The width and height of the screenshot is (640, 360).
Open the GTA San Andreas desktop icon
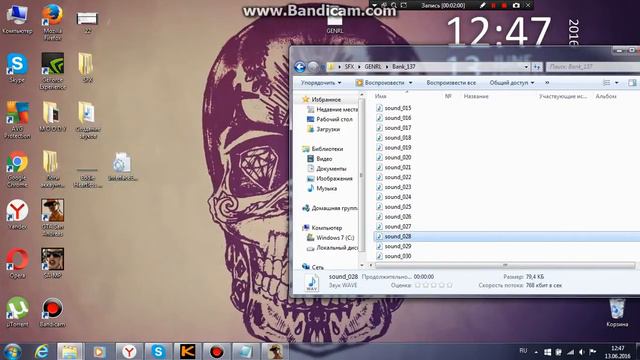[x=52, y=218]
